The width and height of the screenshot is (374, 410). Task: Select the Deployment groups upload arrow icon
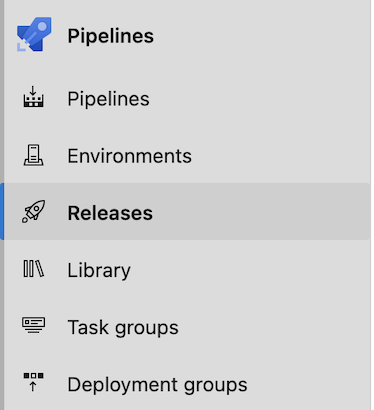pyautogui.click(x=33, y=382)
